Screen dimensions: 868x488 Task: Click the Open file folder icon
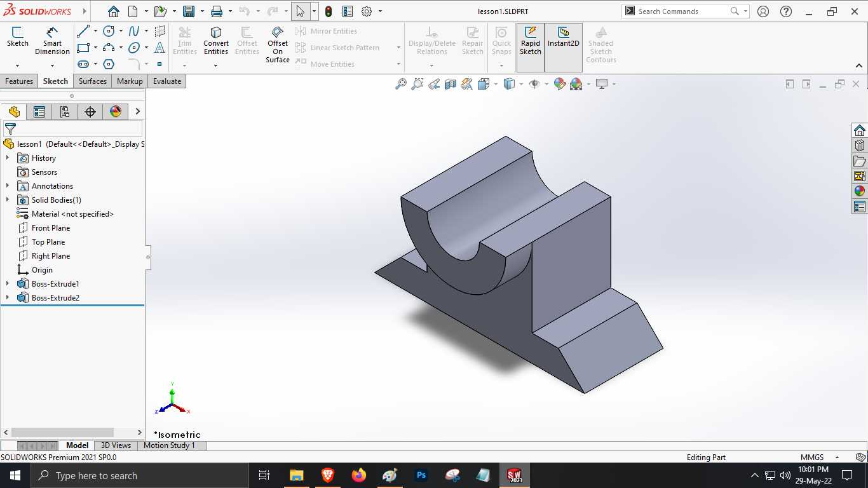160,11
